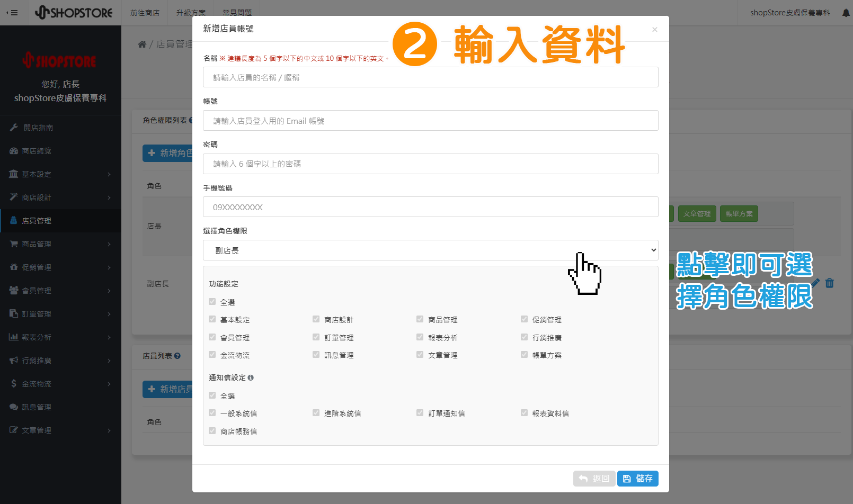The image size is (853, 504).
Task: Expand 基本設定 in the sidebar
Action: 60,174
